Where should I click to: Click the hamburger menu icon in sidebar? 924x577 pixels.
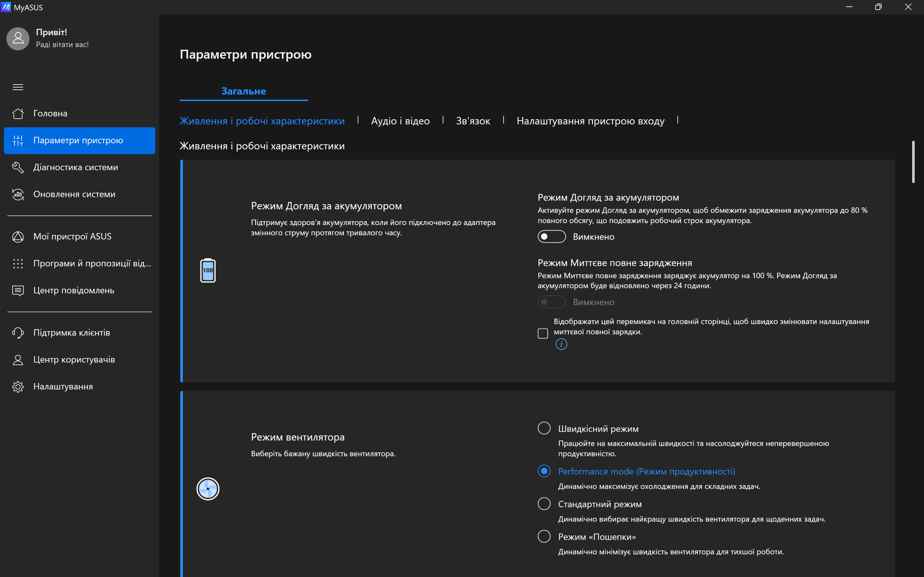pos(18,88)
